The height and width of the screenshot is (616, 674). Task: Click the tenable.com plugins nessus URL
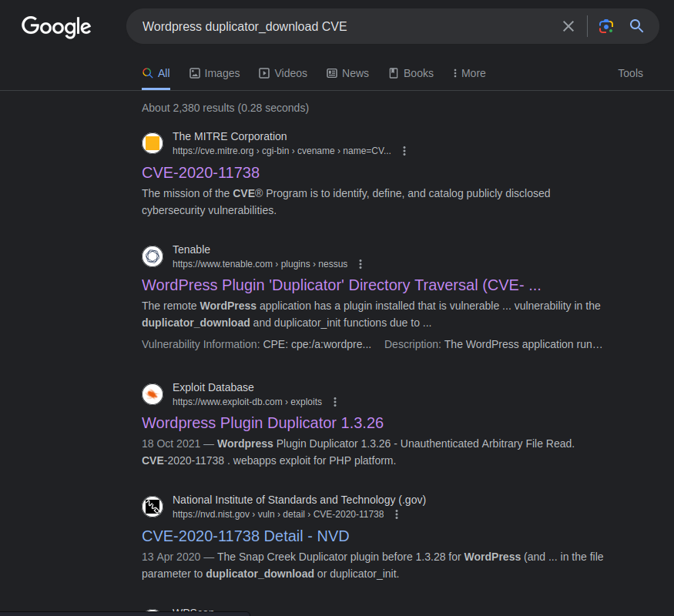click(260, 264)
